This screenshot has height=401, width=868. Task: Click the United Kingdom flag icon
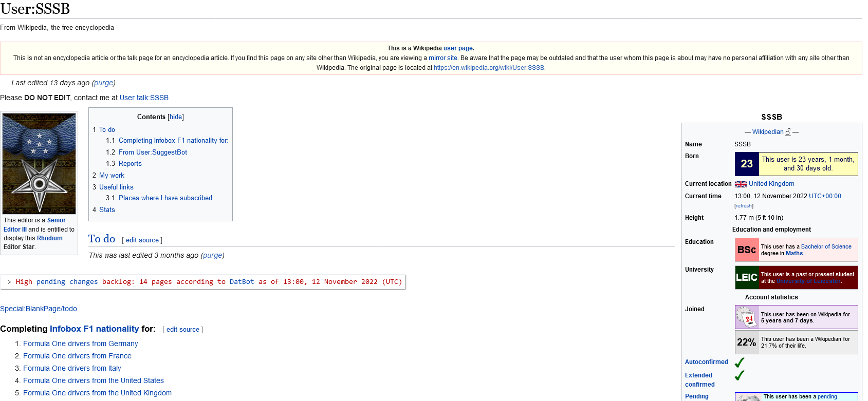coord(741,184)
